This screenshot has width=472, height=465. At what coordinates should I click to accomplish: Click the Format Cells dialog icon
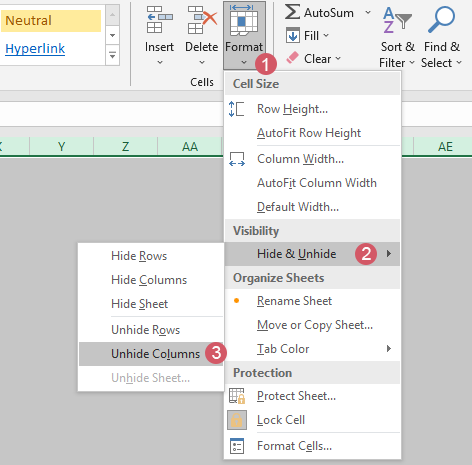click(237, 446)
